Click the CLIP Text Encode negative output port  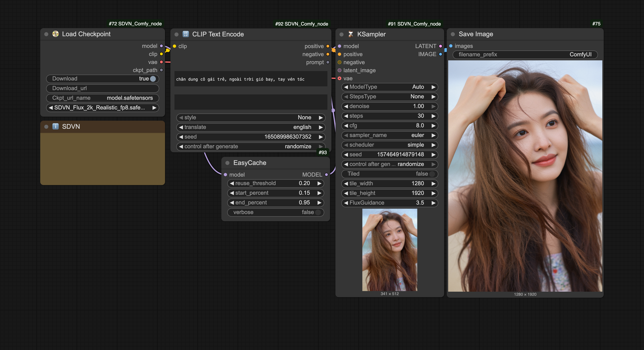[328, 54]
